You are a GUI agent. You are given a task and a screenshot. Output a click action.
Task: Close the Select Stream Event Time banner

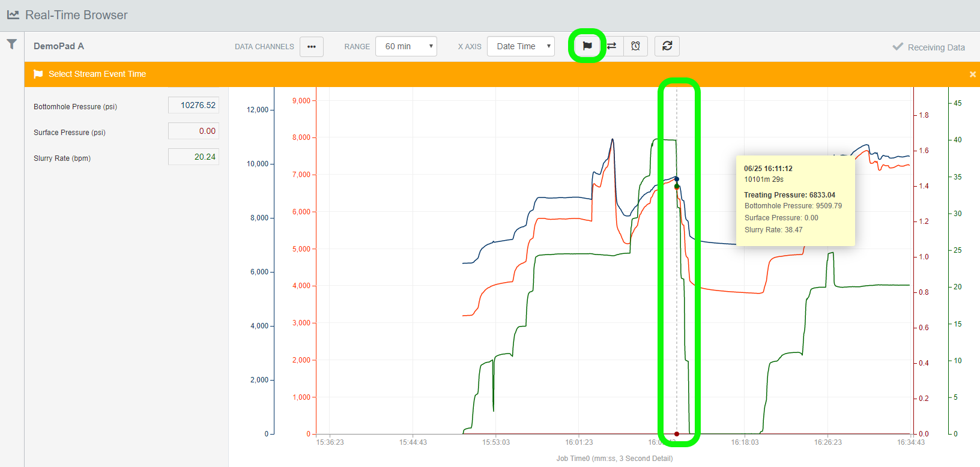pyautogui.click(x=972, y=74)
